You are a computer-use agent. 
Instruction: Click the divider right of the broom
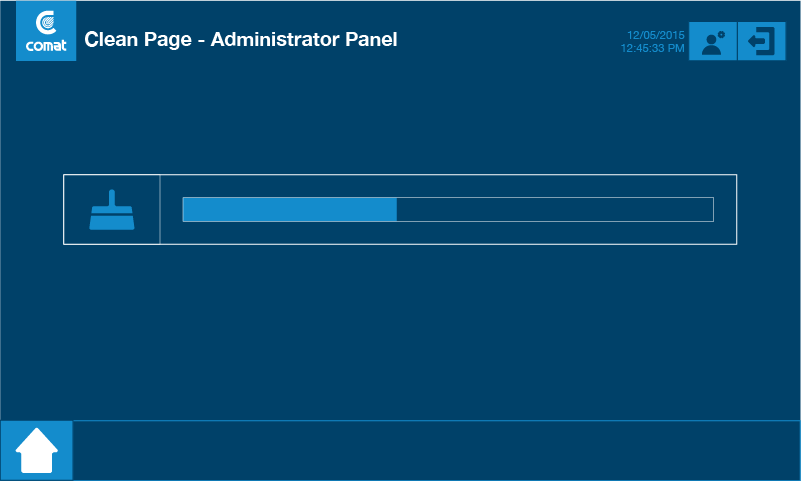coord(160,209)
